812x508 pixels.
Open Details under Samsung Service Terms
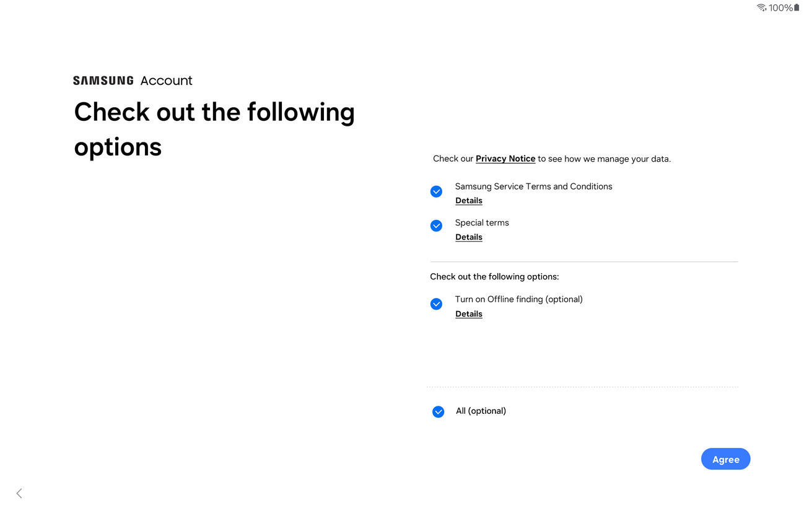[468, 201]
